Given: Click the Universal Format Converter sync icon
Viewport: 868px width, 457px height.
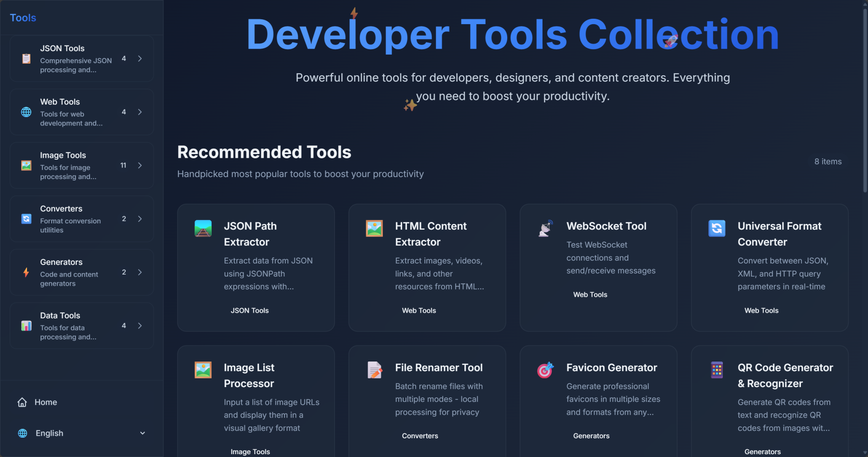Looking at the screenshot, I should point(717,228).
